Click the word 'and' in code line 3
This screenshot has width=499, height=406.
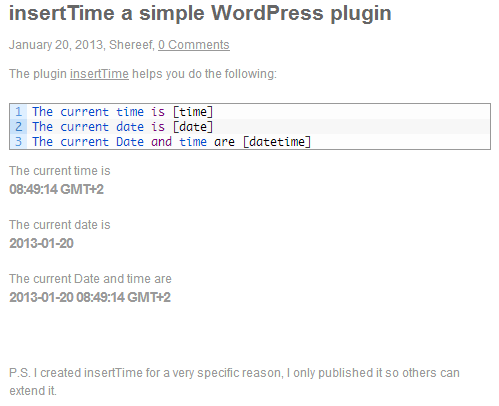[161, 142]
